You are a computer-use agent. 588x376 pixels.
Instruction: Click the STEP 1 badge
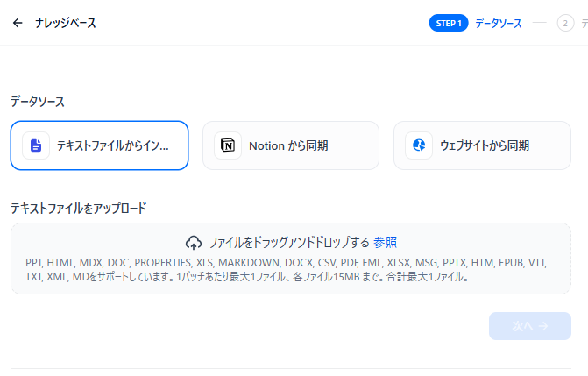pos(449,24)
